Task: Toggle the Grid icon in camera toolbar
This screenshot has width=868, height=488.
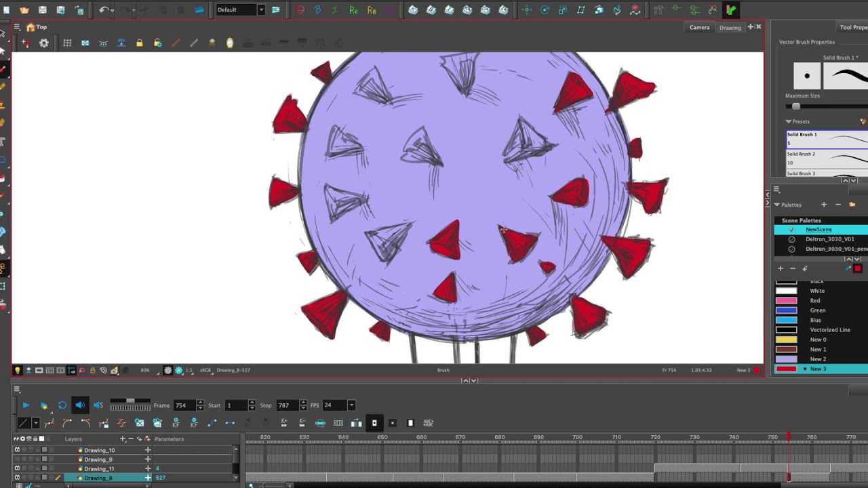Action: (67, 43)
